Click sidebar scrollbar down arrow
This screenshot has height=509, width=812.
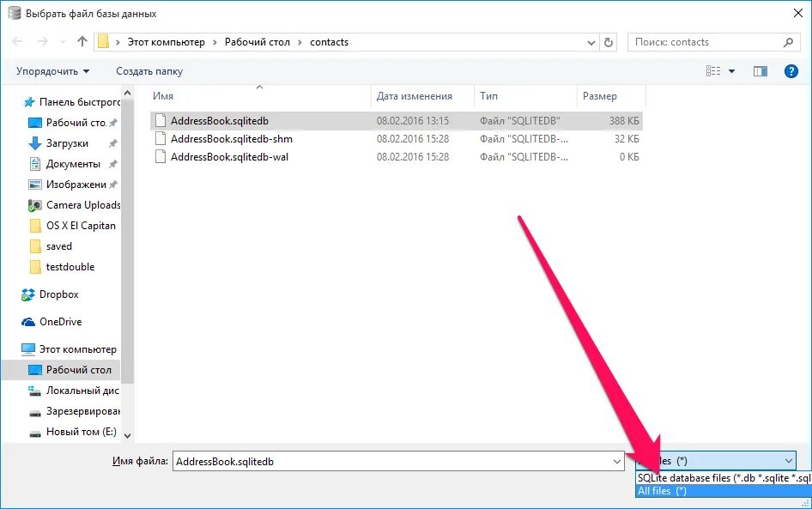pos(127,436)
